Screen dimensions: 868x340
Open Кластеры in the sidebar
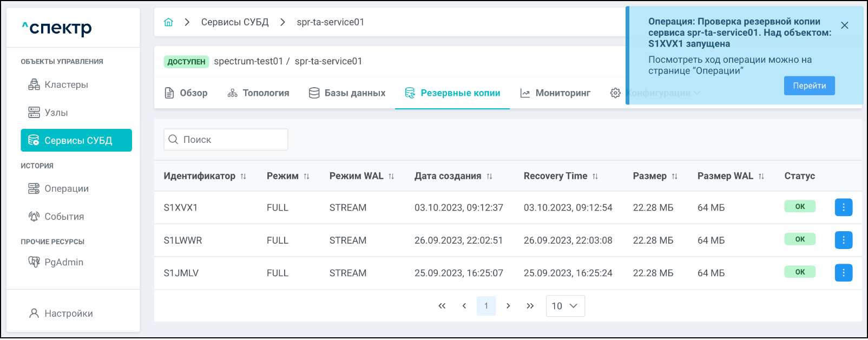click(66, 85)
